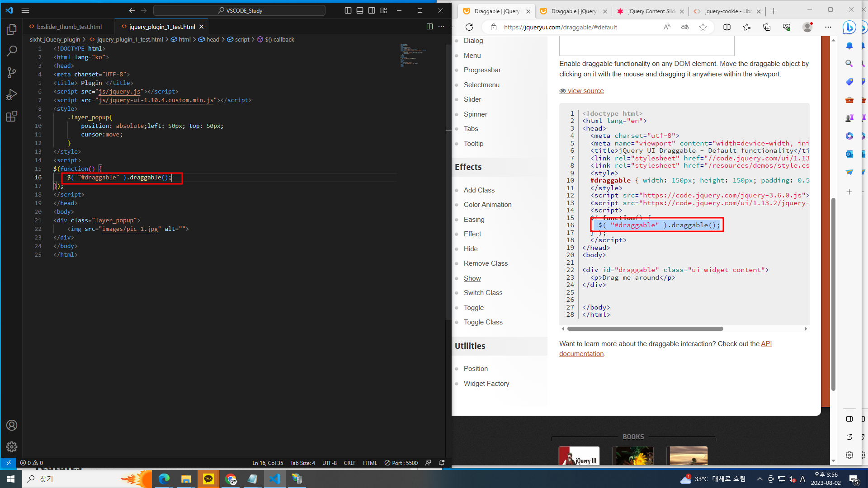This screenshot has width=868, height=488.
Task: Refresh the jQuery UI browser page
Action: click(x=469, y=27)
